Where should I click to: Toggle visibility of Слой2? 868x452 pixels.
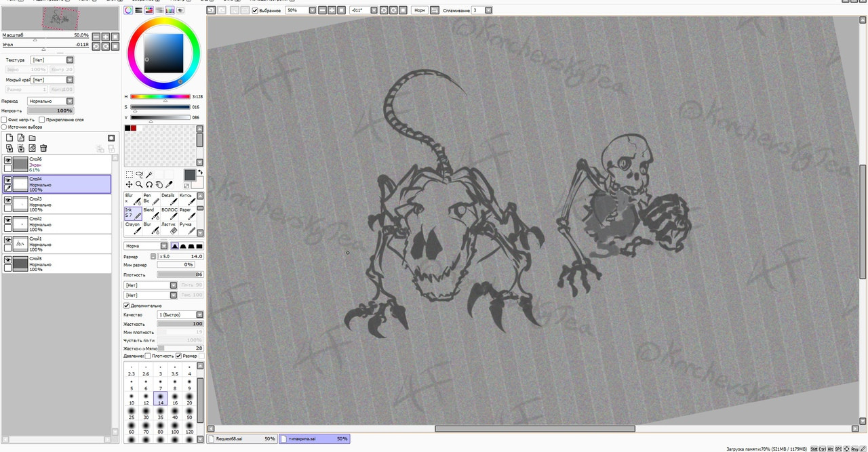click(x=7, y=220)
